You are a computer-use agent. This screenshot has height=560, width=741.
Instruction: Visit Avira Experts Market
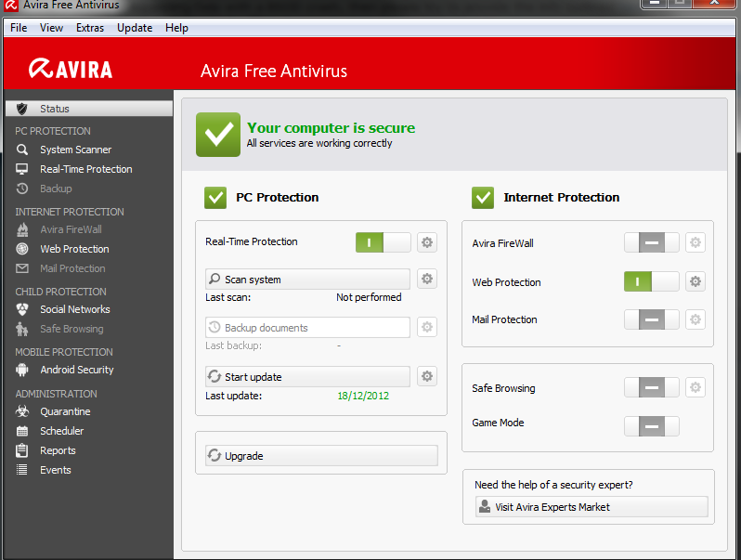(x=591, y=507)
